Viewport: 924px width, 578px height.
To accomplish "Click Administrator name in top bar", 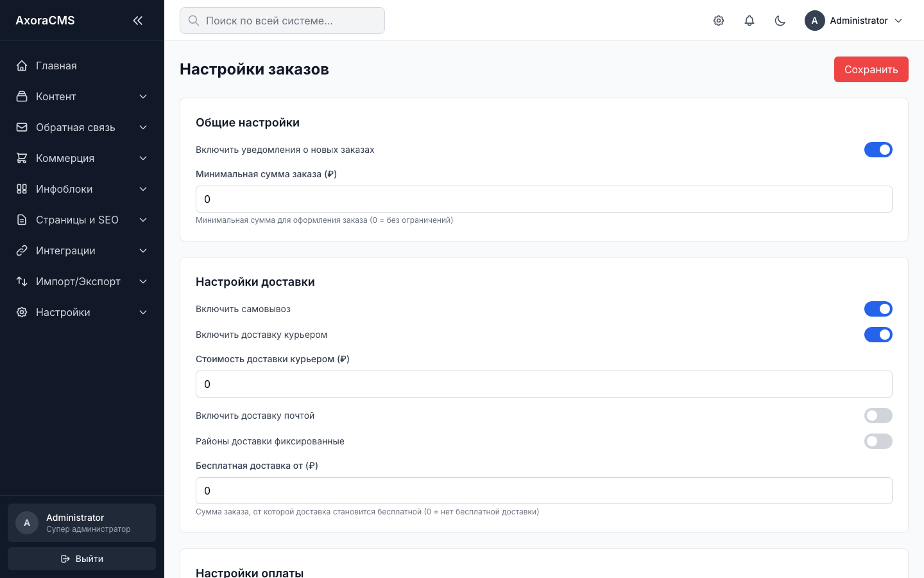I will (859, 21).
